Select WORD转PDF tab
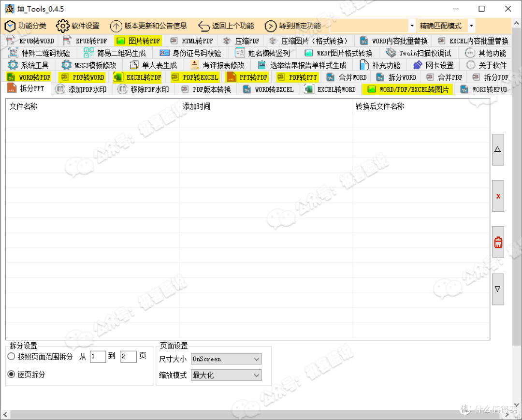This screenshot has height=420, width=522. click(x=29, y=77)
